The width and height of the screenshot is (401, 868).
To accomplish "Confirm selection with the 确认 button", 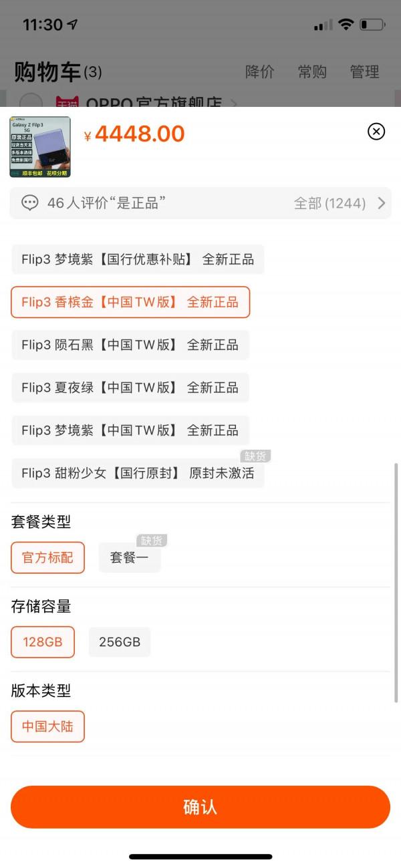I will [200, 807].
